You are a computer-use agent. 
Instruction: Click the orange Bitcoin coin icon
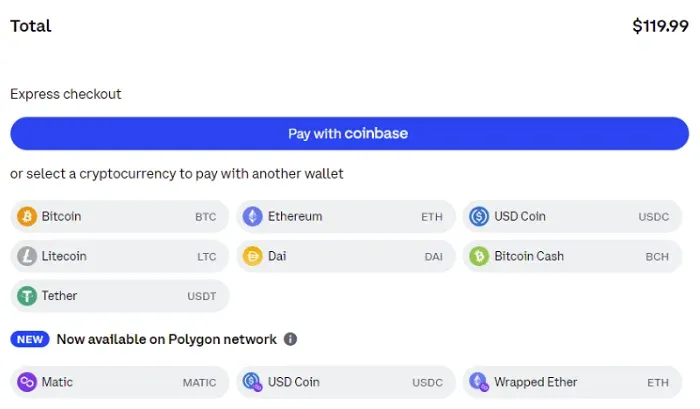(27, 217)
